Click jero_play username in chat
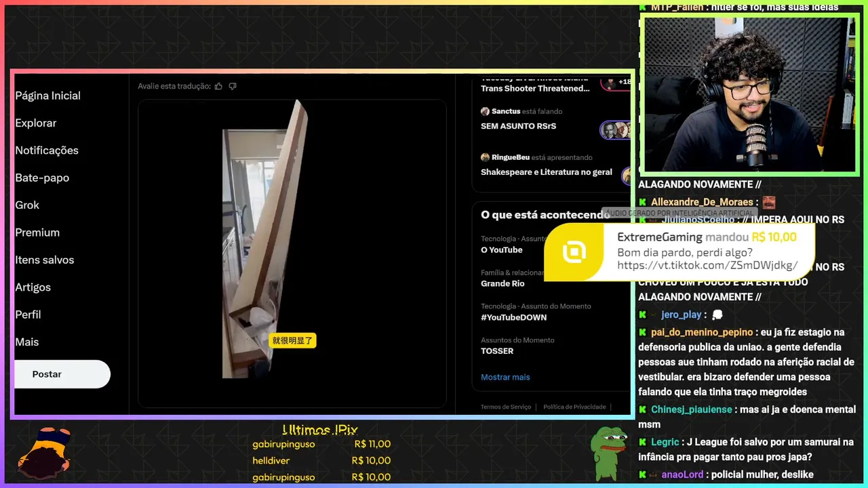The image size is (868, 488). point(681,314)
